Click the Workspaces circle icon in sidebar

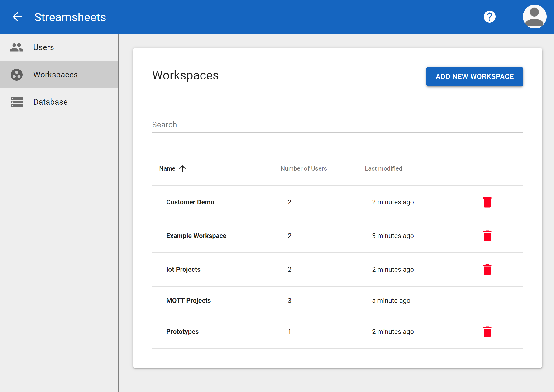(x=17, y=75)
